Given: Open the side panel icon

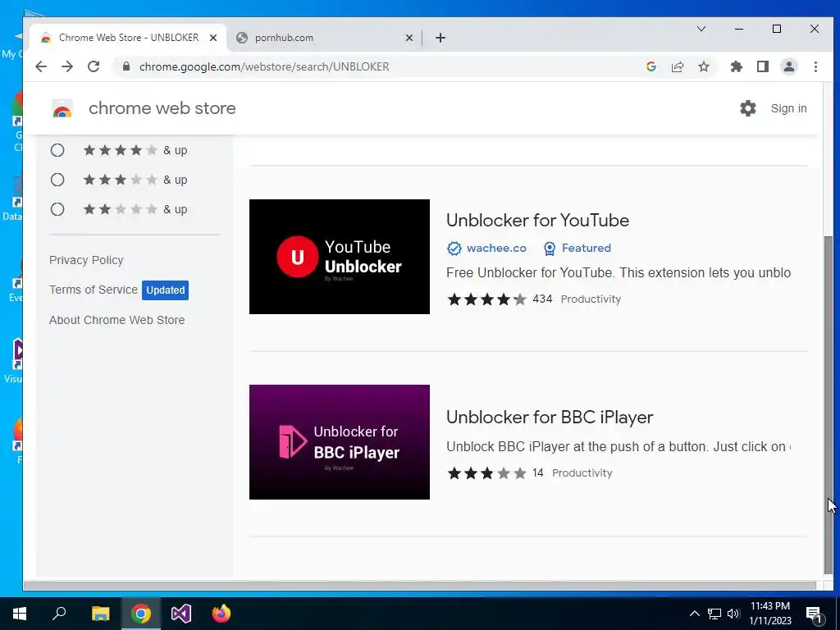Looking at the screenshot, I should 763,66.
